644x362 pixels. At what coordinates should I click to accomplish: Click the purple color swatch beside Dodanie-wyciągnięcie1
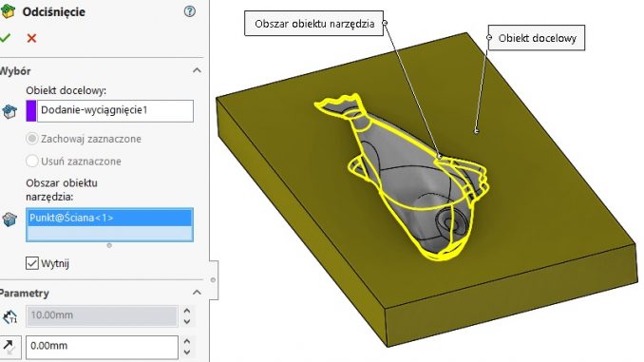[x=30, y=111]
